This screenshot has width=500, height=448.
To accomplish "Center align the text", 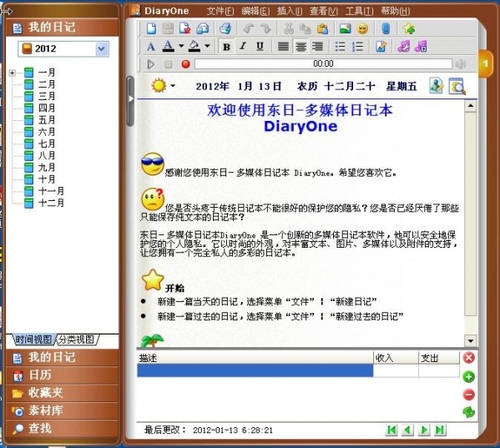I will 301,46.
